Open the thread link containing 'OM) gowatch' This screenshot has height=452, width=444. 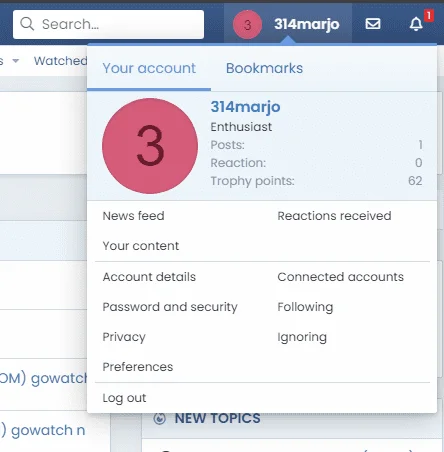coord(43,378)
